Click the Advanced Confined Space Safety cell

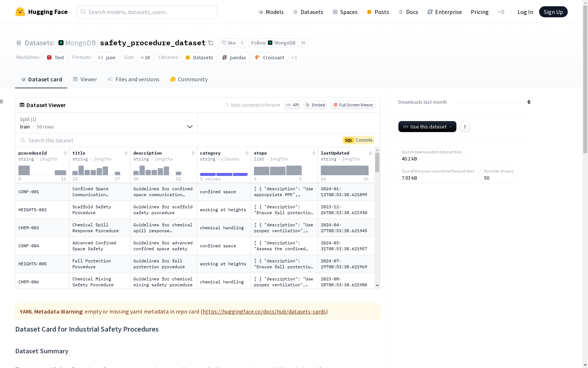pyautogui.click(x=100, y=246)
